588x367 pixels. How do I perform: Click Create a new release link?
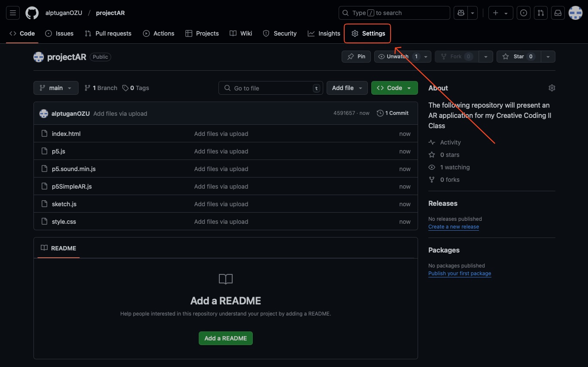(x=454, y=227)
